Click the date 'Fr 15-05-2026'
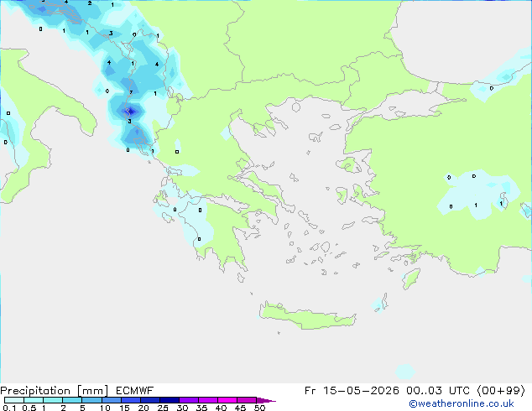Image resolution: width=532 pixels, height=411 pixels. point(352,391)
